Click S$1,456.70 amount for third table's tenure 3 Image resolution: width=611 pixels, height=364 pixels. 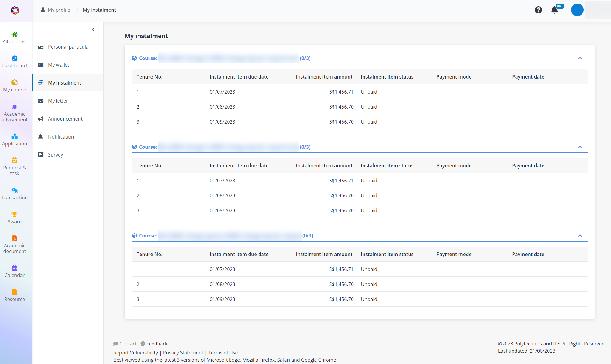pos(341,299)
